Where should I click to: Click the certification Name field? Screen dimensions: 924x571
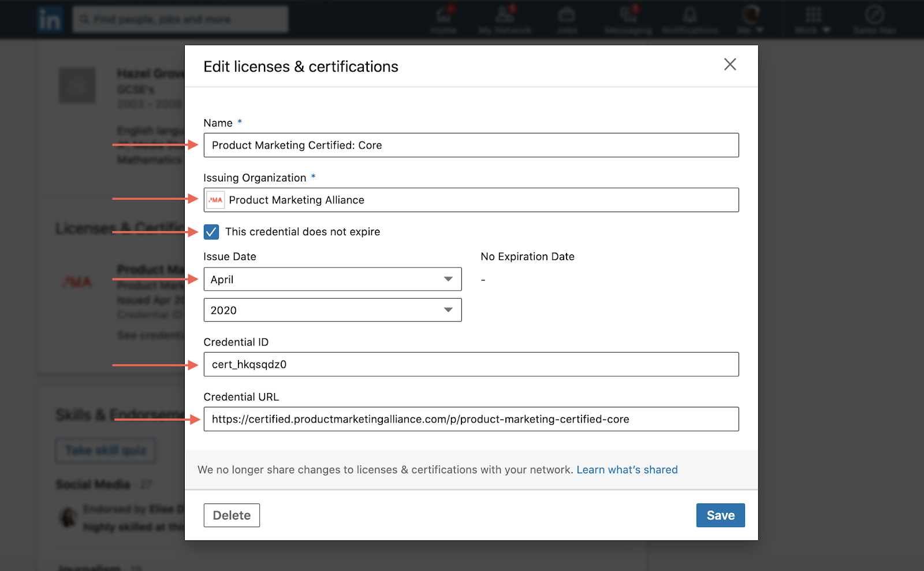[x=471, y=145]
